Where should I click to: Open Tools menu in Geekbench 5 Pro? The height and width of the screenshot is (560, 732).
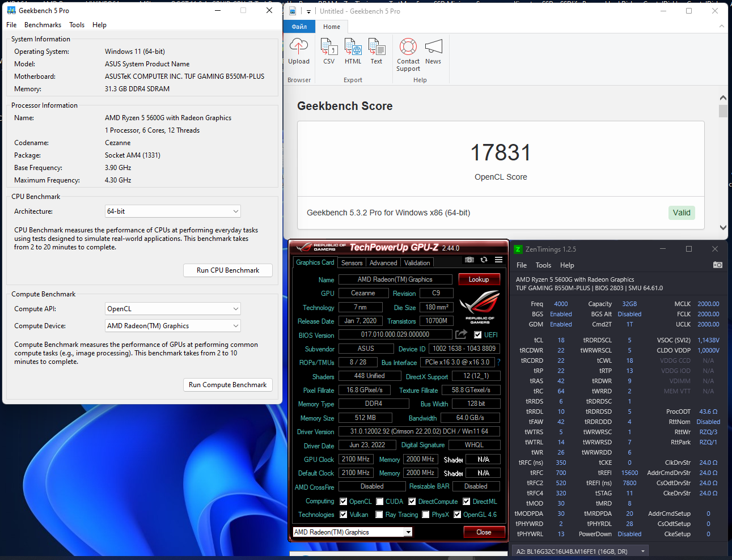click(77, 25)
